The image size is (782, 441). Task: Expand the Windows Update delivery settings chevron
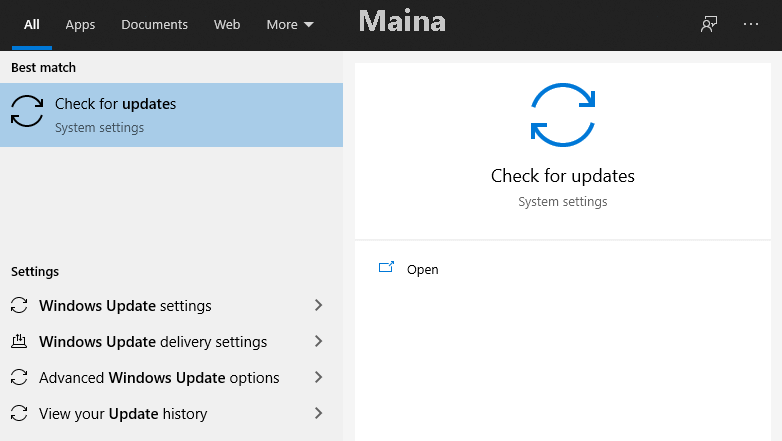pos(319,341)
